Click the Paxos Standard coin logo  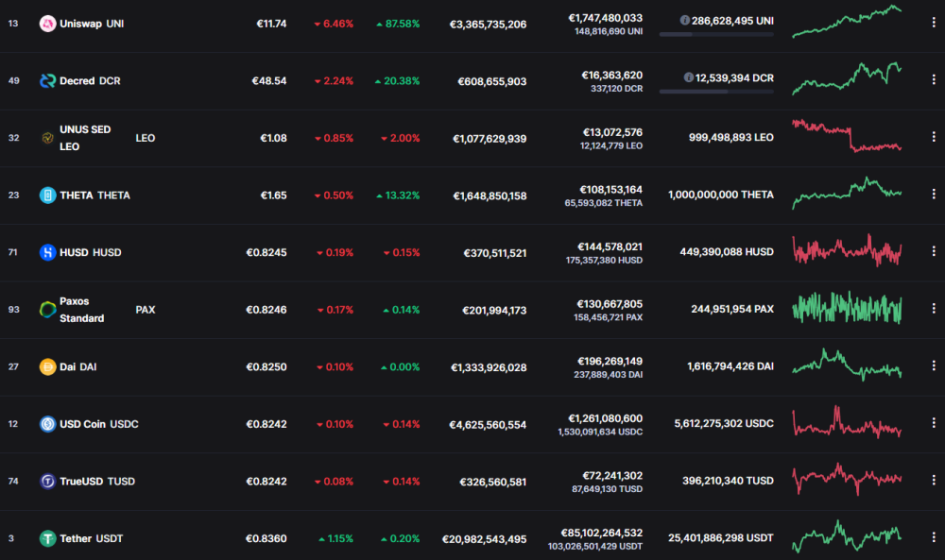pos(47,310)
